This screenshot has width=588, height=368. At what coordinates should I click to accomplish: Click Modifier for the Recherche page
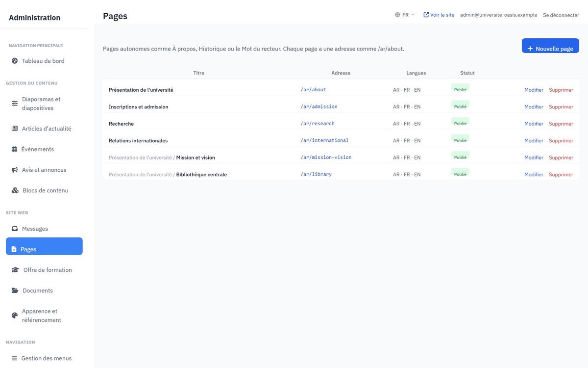[x=534, y=124]
